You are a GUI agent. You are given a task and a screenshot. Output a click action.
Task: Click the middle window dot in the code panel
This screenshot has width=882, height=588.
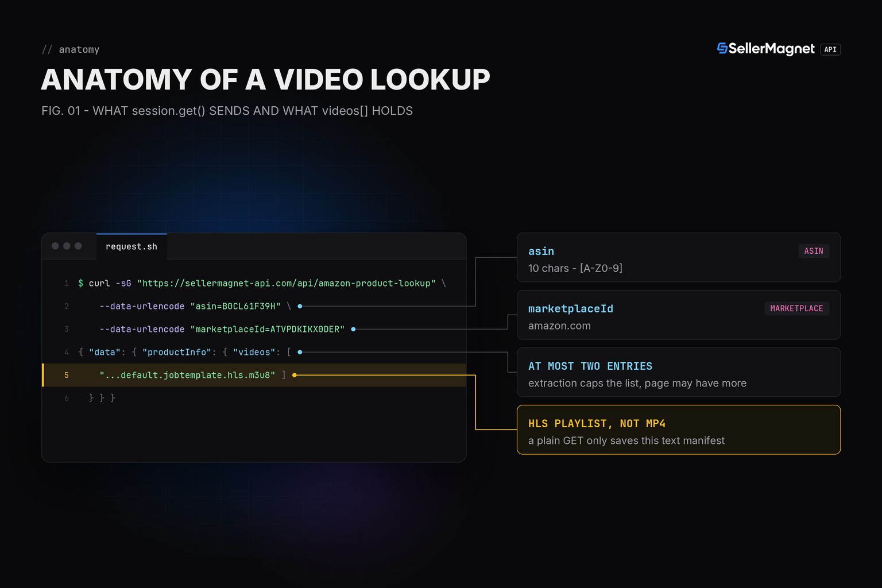pos(67,246)
